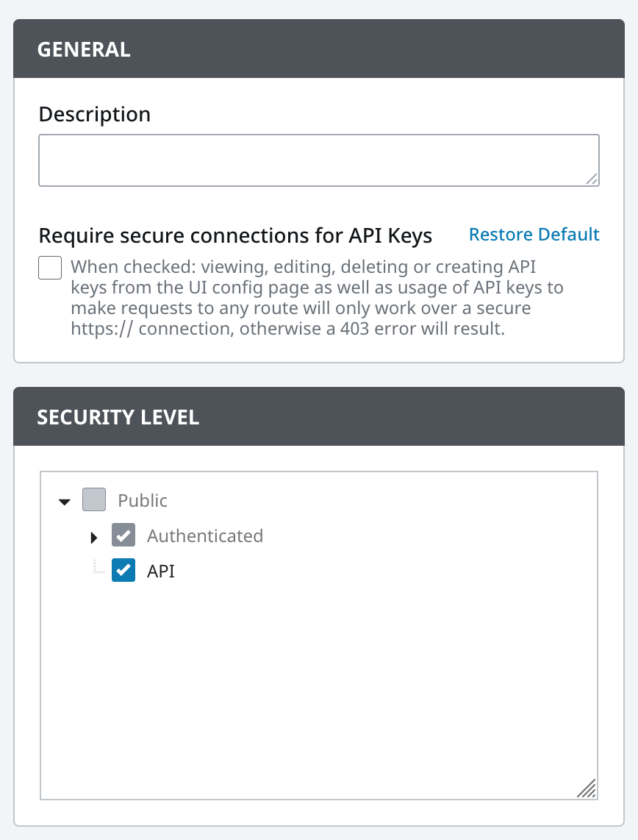
Task: Toggle the Public security level checkbox
Action: coord(94,500)
